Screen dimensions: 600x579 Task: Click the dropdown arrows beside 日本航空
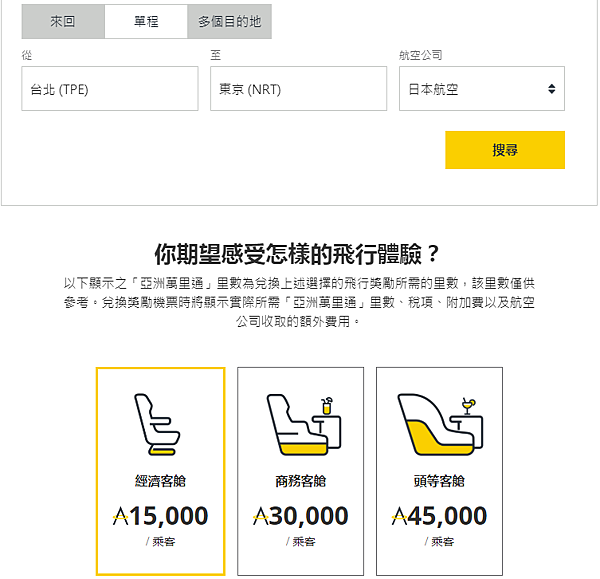(551, 89)
